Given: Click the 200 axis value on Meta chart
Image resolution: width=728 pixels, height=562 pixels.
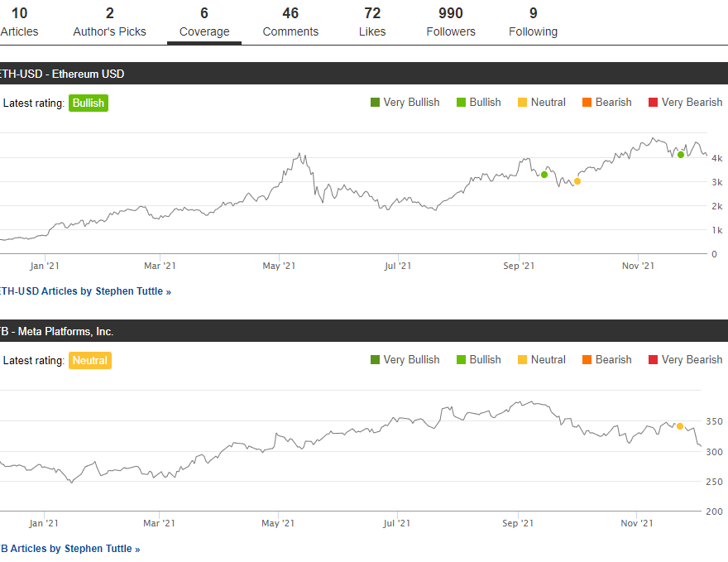Looking at the screenshot, I should 714,512.
